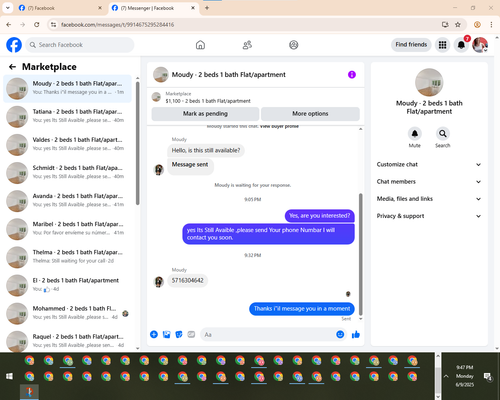Show hidden system tray icons
Viewport: 500px width, 400px height.
point(446,376)
